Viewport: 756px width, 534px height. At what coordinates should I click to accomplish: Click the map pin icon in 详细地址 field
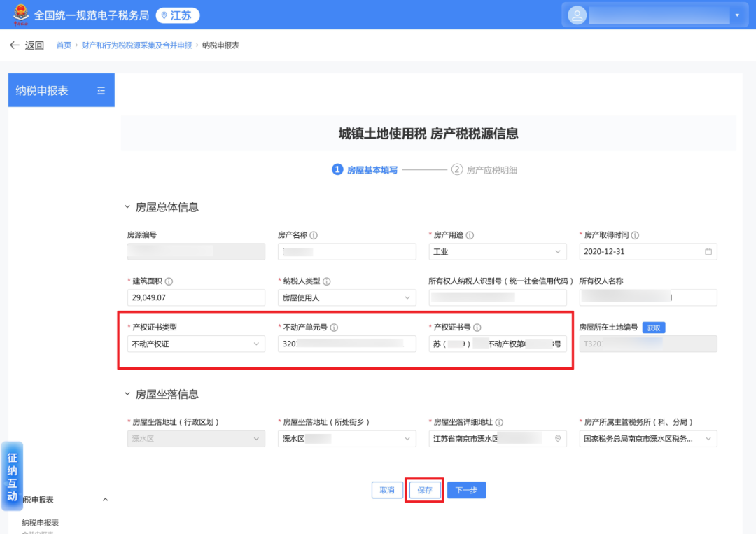click(x=558, y=439)
